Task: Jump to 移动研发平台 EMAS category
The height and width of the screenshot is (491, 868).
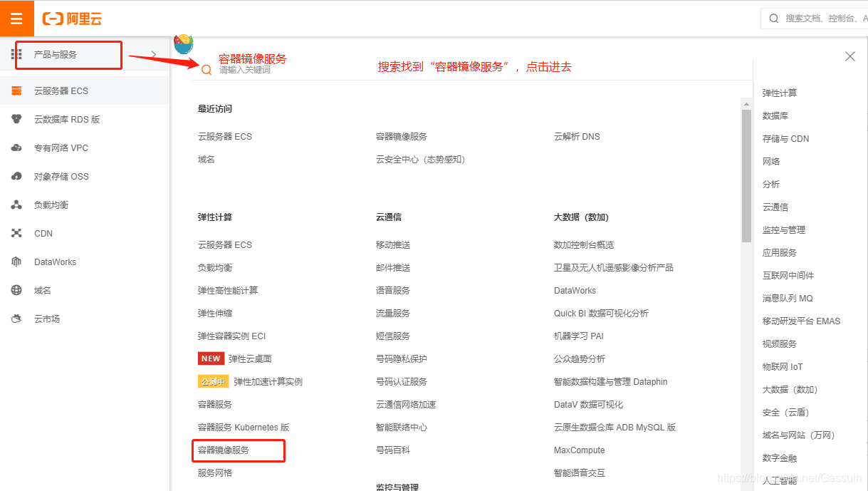Action: [x=801, y=321]
